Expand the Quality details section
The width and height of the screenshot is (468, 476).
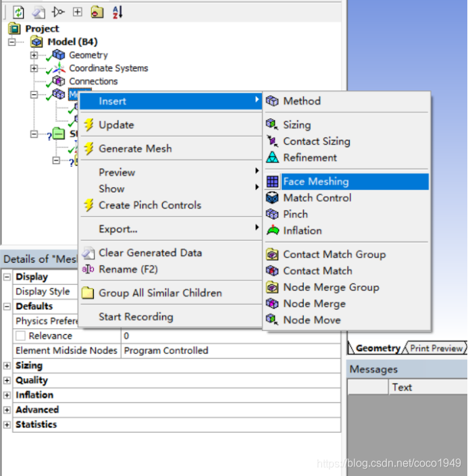coord(7,380)
